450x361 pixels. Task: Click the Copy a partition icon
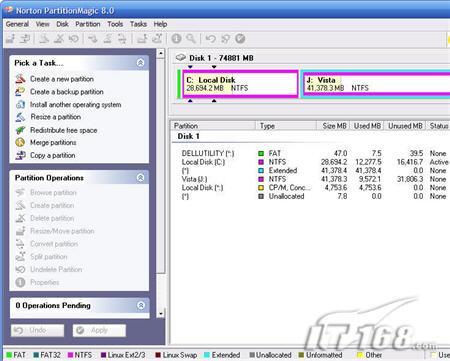[20, 155]
